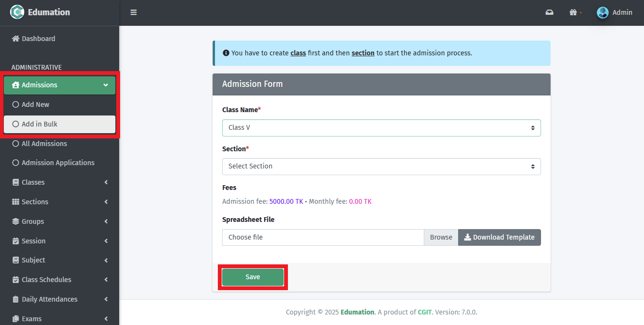This screenshot has height=325, width=644.
Task: Open the Class Name dropdown
Action: (x=381, y=128)
